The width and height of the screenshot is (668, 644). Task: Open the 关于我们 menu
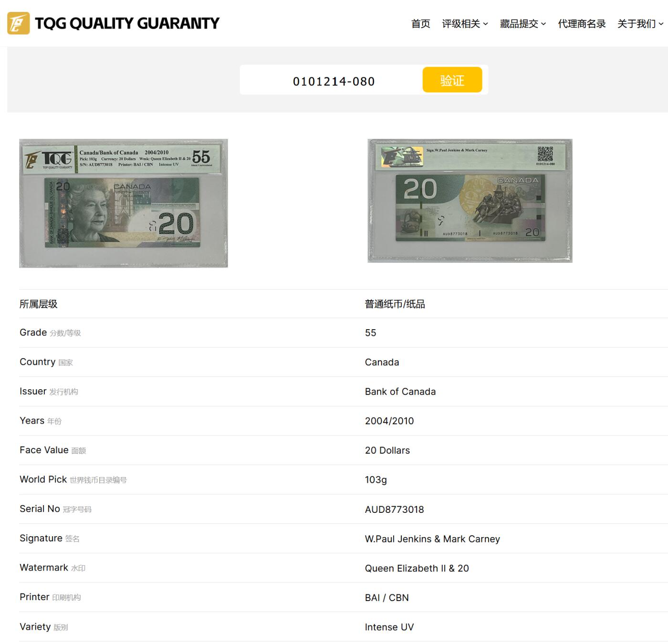pyautogui.click(x=637, y=24)
